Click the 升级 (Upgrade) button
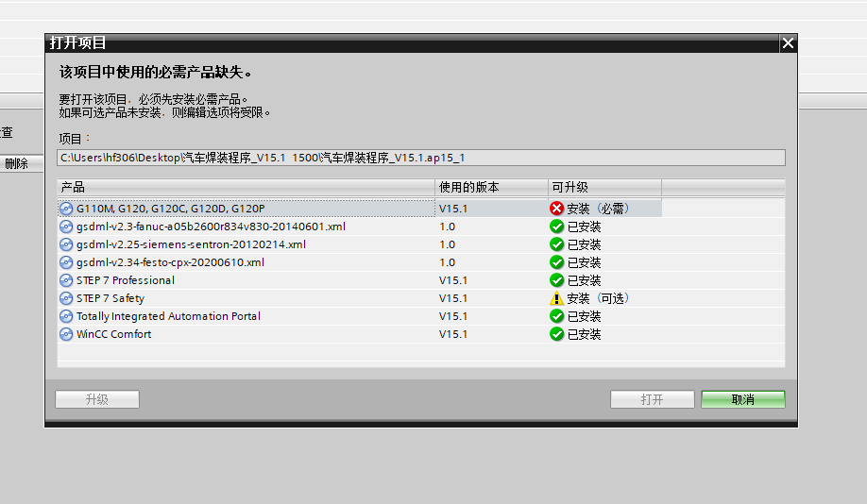867x504 pixels. pos(97,399)
